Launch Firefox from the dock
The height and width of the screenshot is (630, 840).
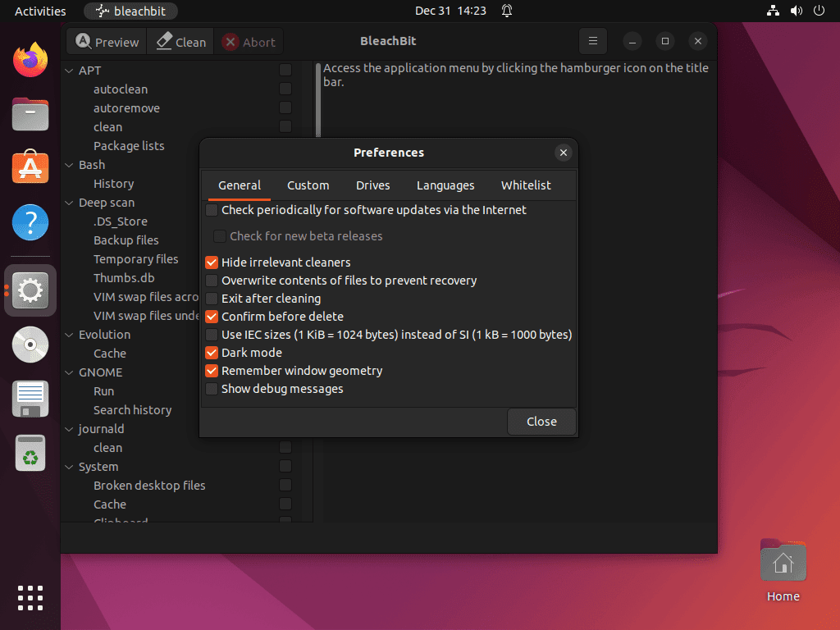pyautogui.click(x=30, y=58)
